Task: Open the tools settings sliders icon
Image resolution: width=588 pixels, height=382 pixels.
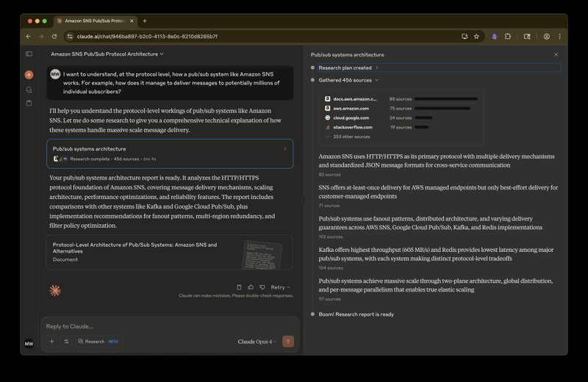Action: coord(66,341)
